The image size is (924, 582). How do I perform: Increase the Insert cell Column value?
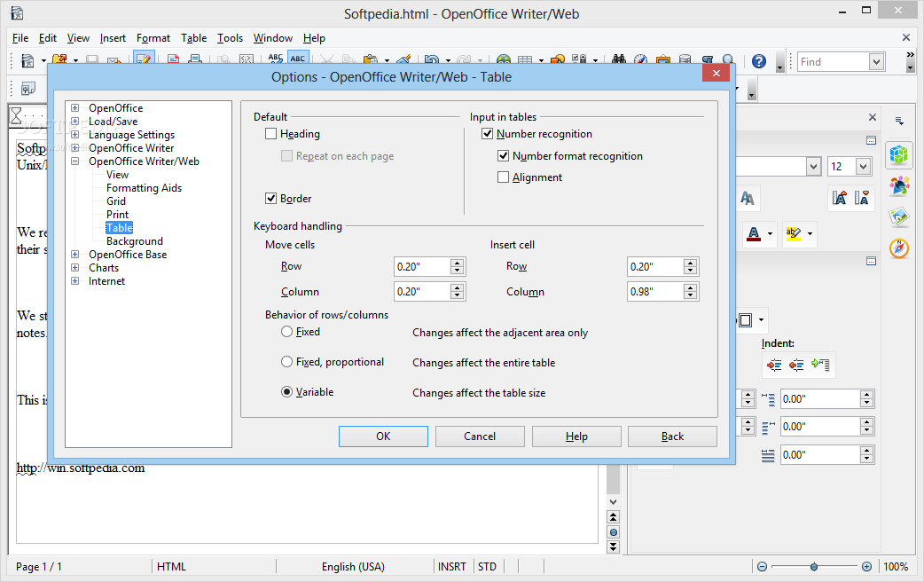[x=690, y=287]
